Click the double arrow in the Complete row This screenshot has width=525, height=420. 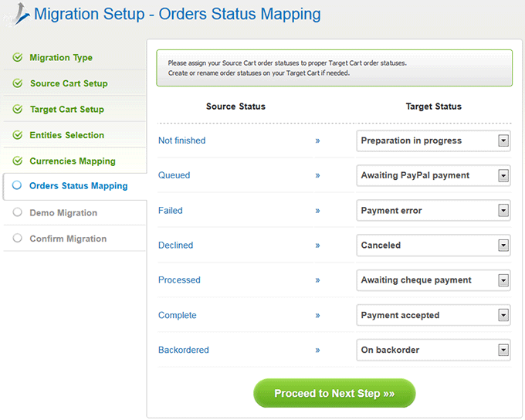pos(317,316)
